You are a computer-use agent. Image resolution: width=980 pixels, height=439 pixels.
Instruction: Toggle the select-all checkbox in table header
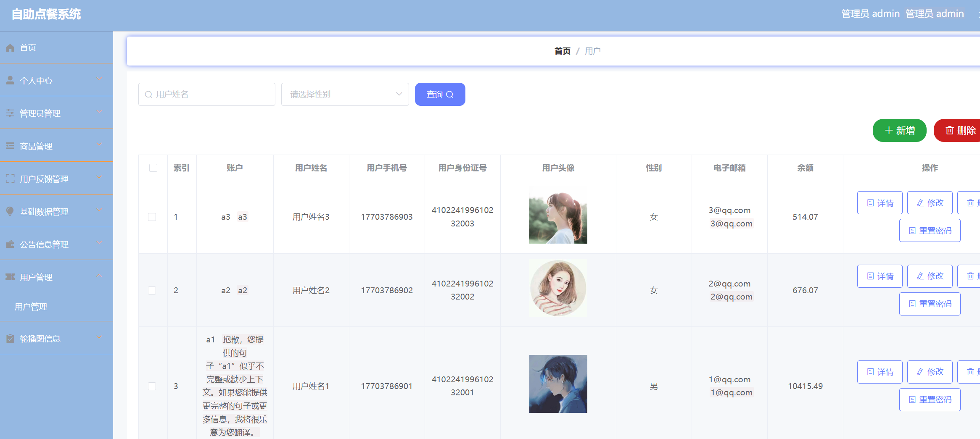coord(153,167)
